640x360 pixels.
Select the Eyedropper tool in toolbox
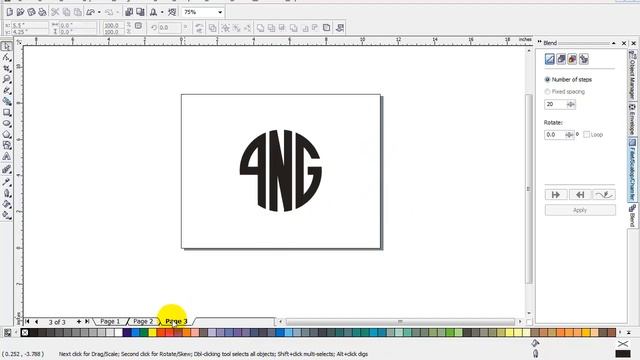(x=7, y=182)
